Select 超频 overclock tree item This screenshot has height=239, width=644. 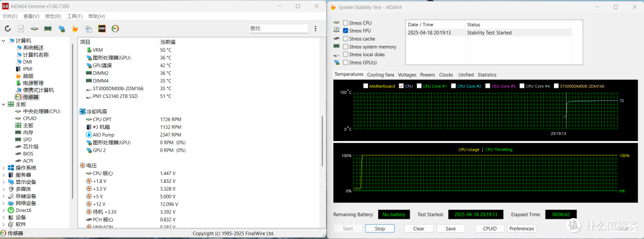point(29,76)
